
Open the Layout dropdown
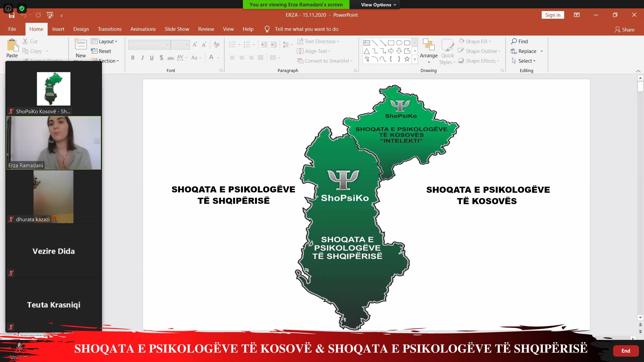[104, 41]
